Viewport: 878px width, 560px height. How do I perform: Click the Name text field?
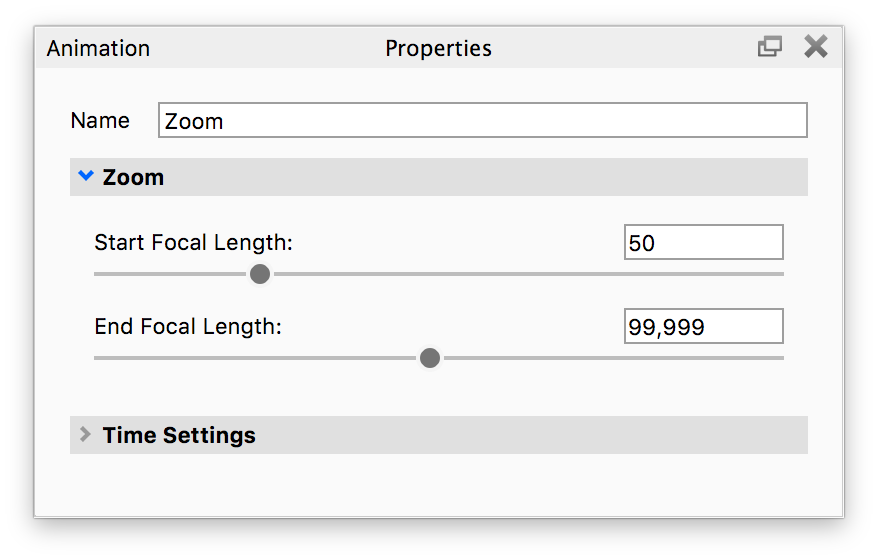482,121
